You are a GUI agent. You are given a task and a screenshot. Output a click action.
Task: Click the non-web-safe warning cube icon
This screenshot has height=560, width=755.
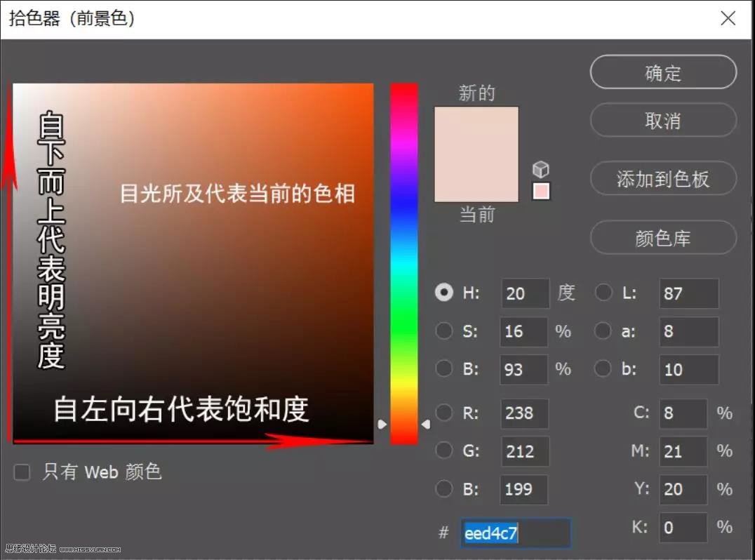click(540, 168)
